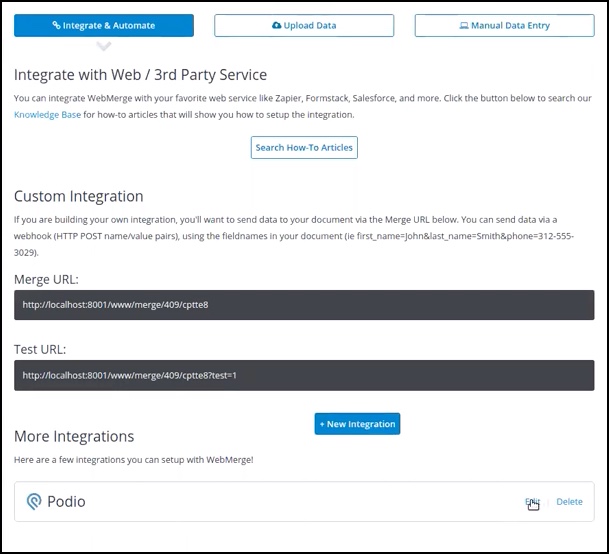The width and height of the screenshot is (609, 554).
Task: Click the Test URL label
Action: [42, 349]
